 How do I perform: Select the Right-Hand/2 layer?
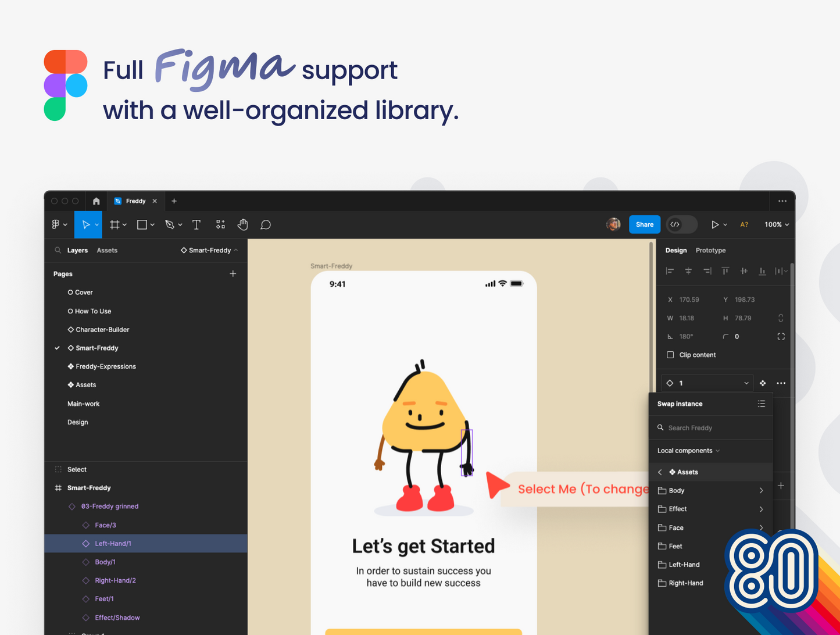point(115,580)
